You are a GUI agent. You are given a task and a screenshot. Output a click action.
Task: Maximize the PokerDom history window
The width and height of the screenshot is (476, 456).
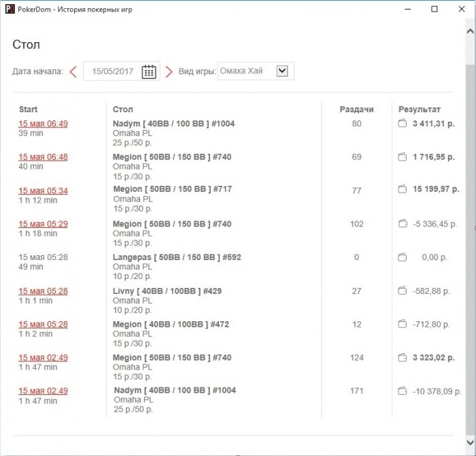(435, 10)
